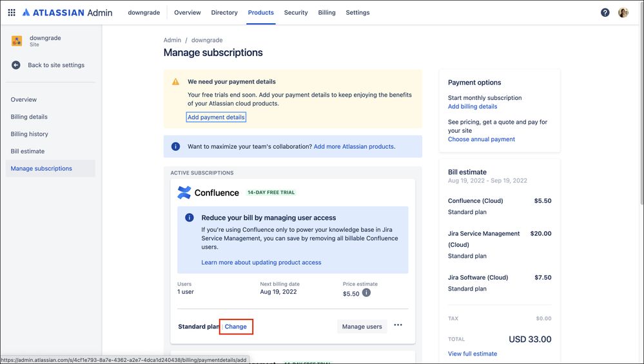The width and height of the screenshot is (644, 364).
Task: Click the downgrade breadcrumb link
Action: (x=207, y=40)
